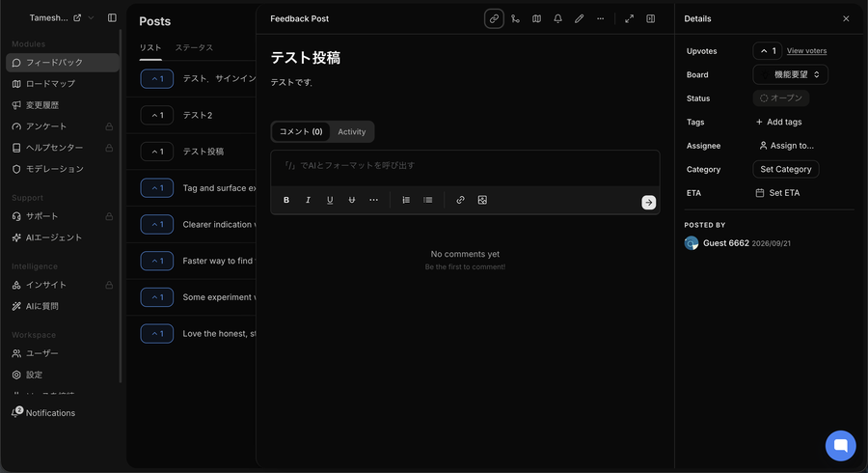Upvote the Clearer indication post
868x473 pixels.
point(156,224)
